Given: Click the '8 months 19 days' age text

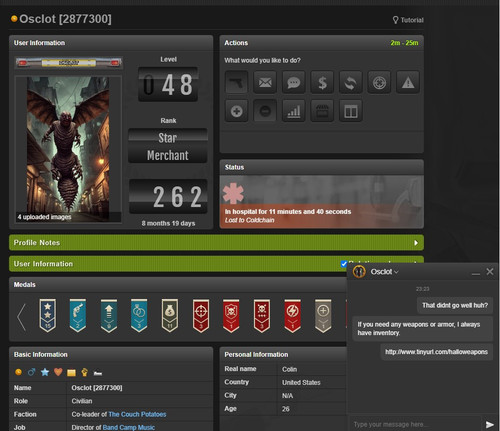Looking at the screenshot, I should click(x=168, y=223).
